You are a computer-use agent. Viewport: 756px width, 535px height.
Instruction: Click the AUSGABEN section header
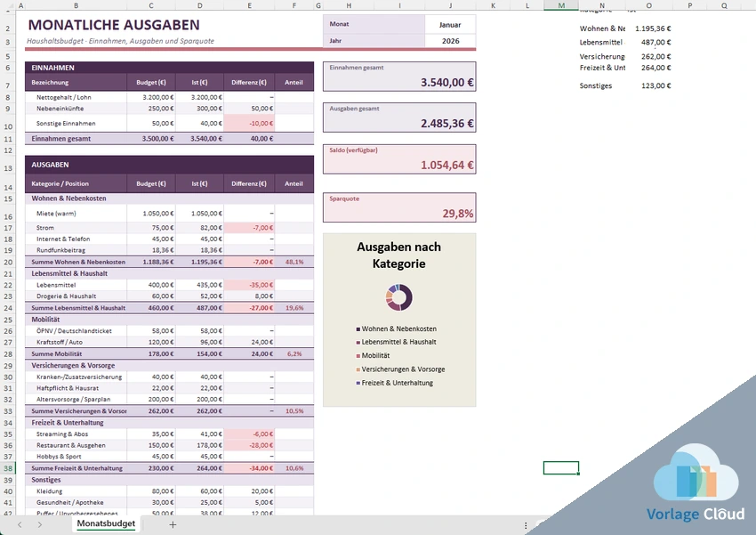tap(169, 165)
